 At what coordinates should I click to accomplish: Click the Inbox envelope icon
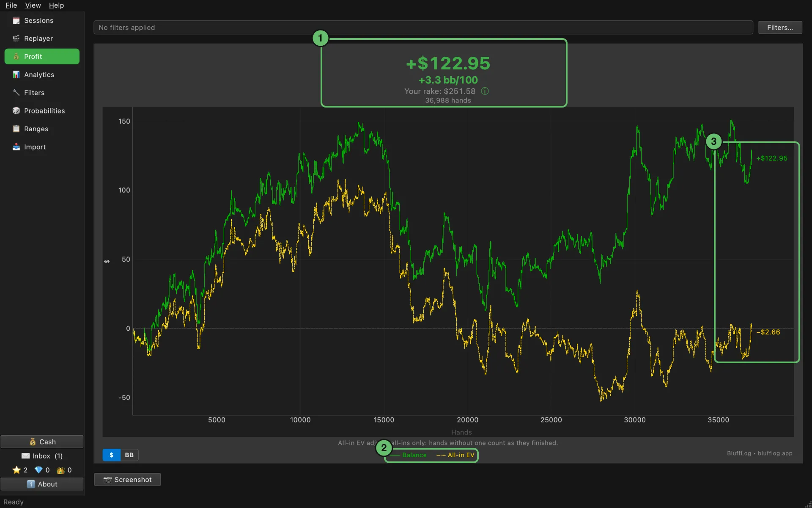coord(26,456)
